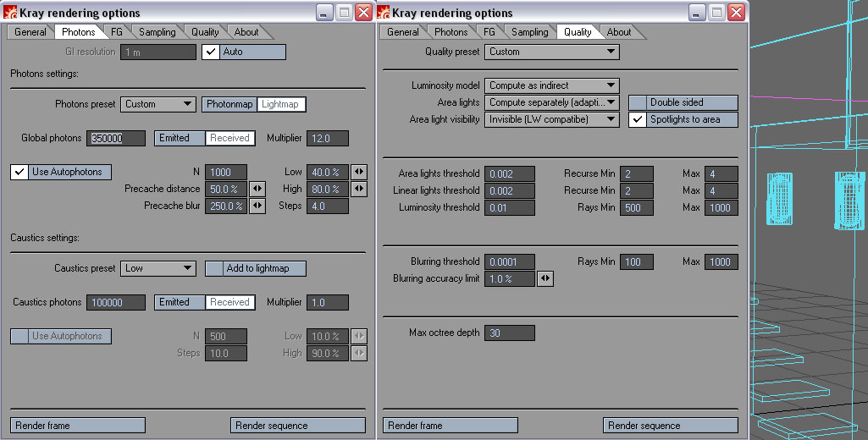Minimize the right Kray window
This screenshot has height=440, width=868.
point(697,12)
